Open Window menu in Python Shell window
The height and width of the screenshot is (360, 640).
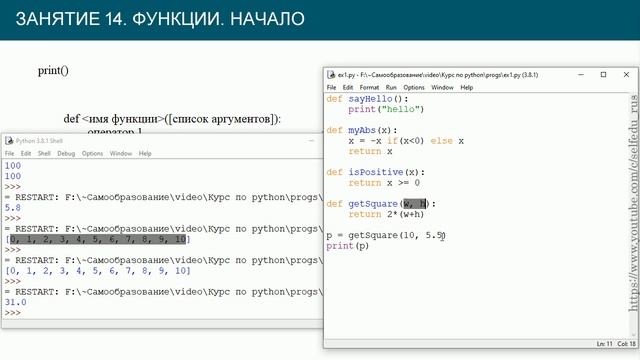121,153
